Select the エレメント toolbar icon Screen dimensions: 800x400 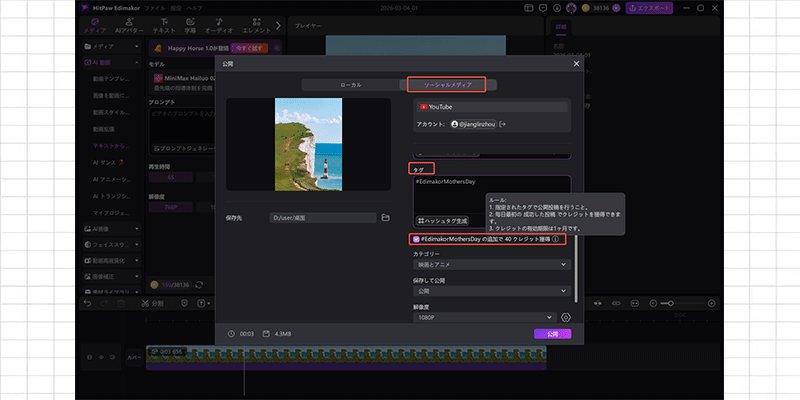pos(256,26)
